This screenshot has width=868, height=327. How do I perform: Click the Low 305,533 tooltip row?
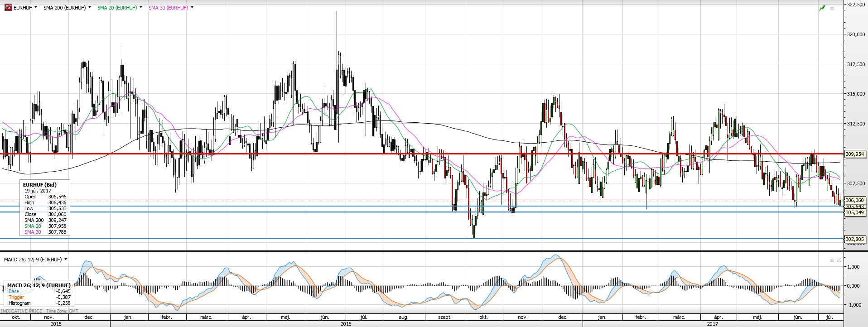coord(45,208)
